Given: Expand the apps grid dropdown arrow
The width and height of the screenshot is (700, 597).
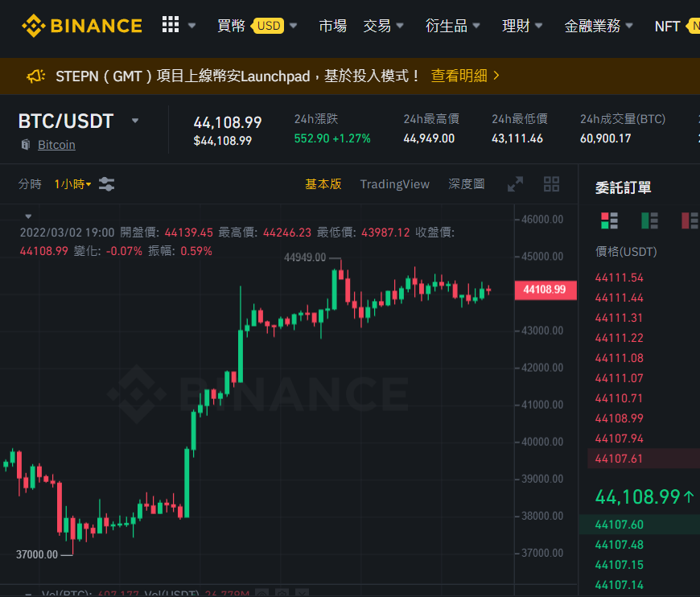Looking at the screenshot, I should click(x=192, y=26).
